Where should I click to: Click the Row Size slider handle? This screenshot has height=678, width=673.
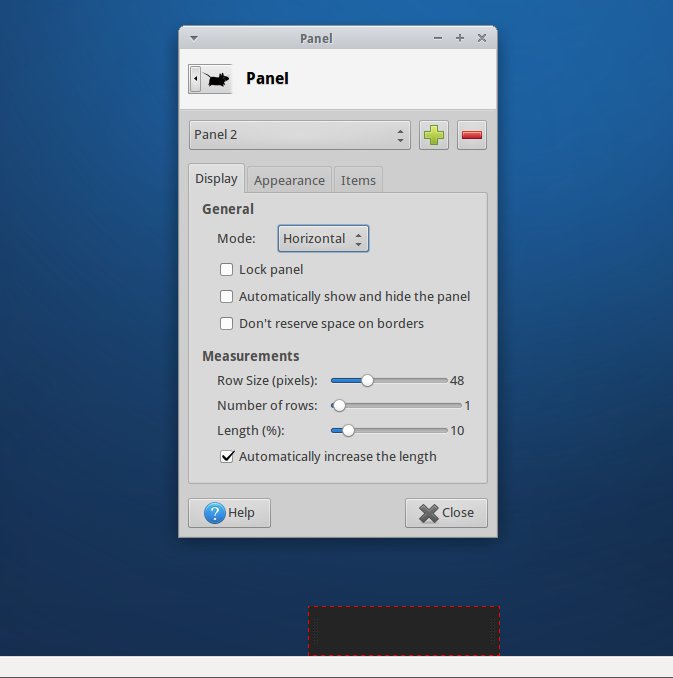[367, 381]
